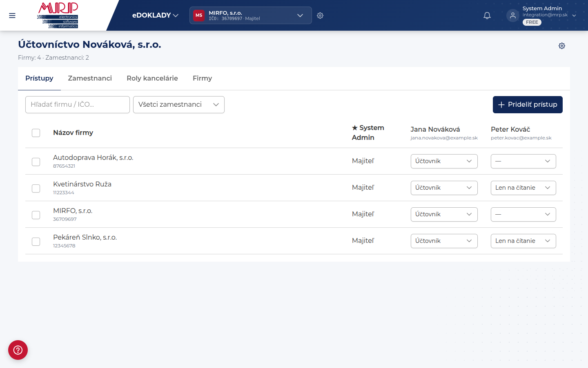Open the hamburger navigation menu

pos(12,16)
